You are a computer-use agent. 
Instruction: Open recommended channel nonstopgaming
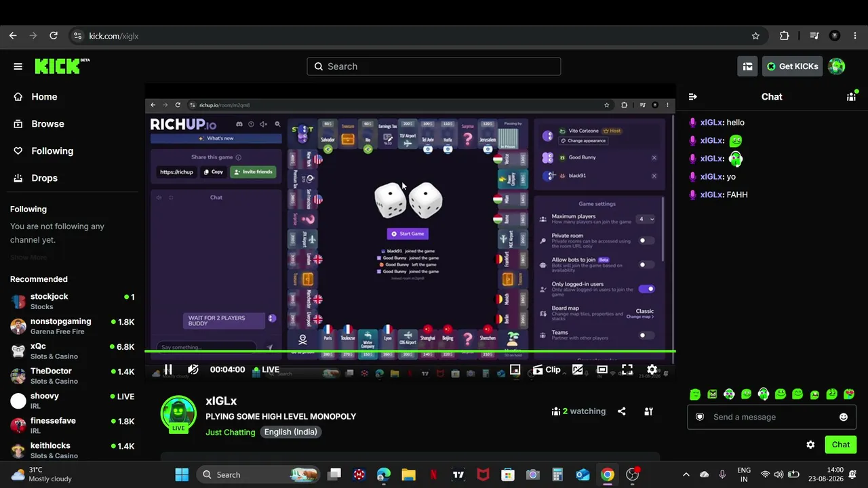click(x=72, y=326)
